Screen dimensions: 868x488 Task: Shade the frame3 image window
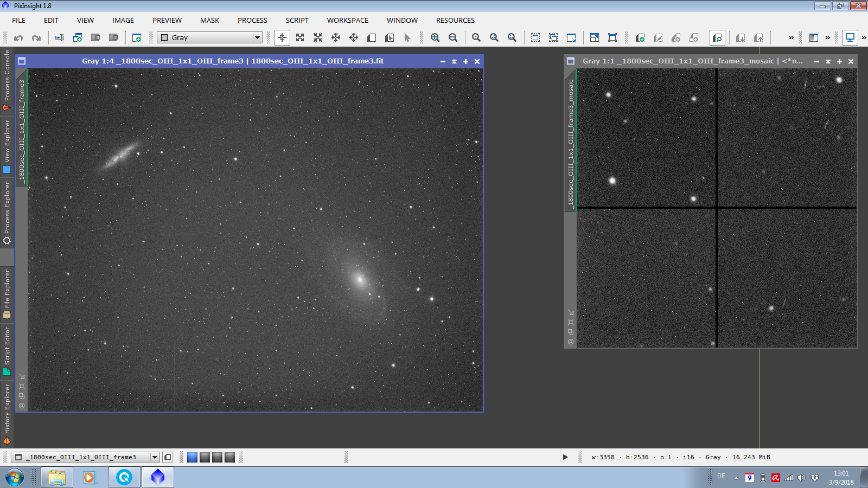(x=454, y=61)
